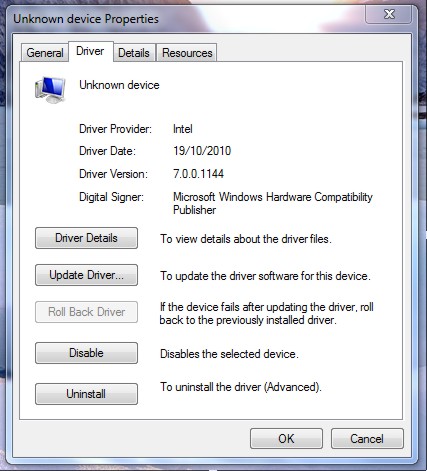The width and height of the screenshot is (427, 471).
Task: Open the Details tab
Action: [134, 53]
